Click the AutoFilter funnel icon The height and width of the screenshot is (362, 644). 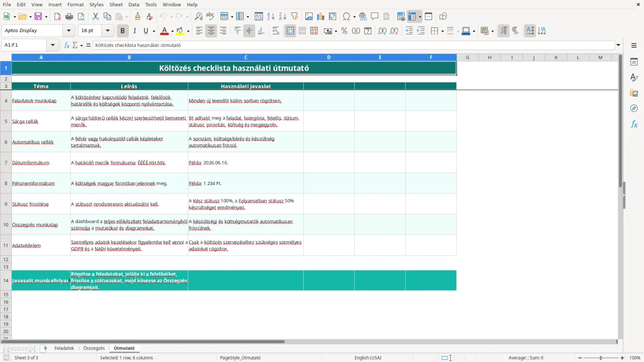point(295,17)
